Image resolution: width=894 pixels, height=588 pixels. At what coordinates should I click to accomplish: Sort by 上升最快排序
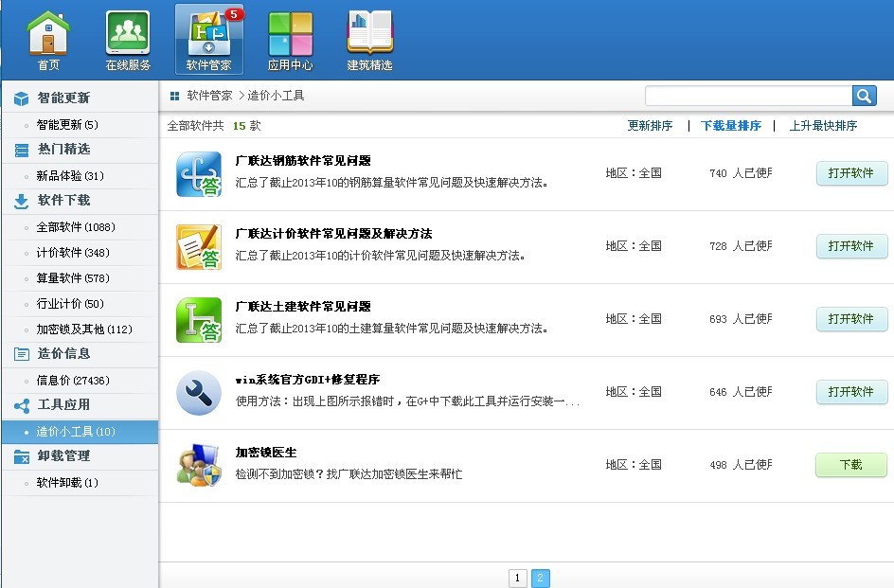pos(823,126)
